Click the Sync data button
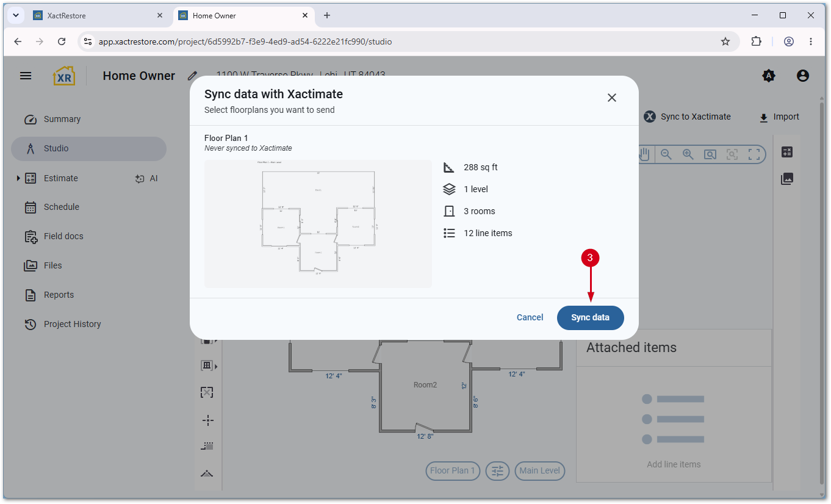Screen dimensions: 831x504 click(x=590, y=317)
